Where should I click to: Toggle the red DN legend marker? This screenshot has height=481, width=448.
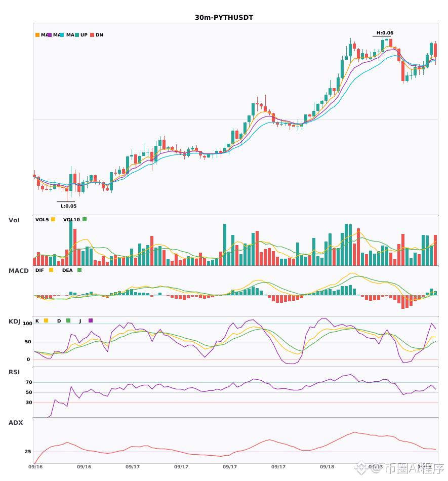point(92,35)
